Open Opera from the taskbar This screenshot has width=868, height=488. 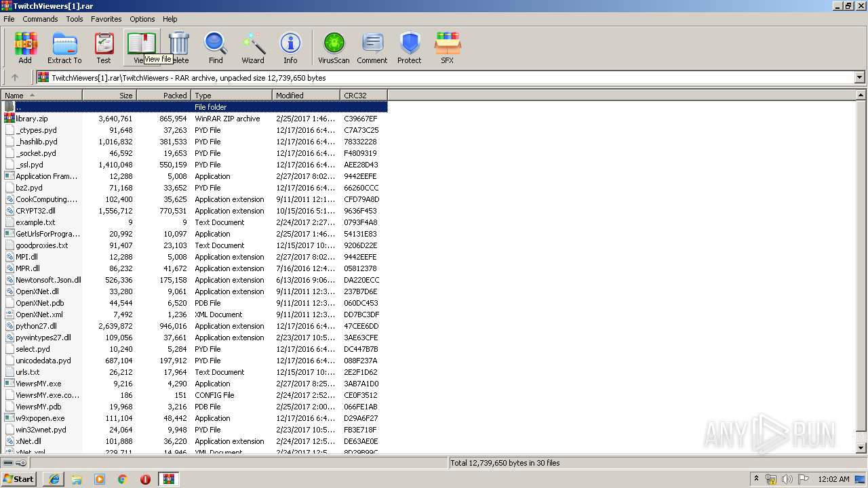145,479
